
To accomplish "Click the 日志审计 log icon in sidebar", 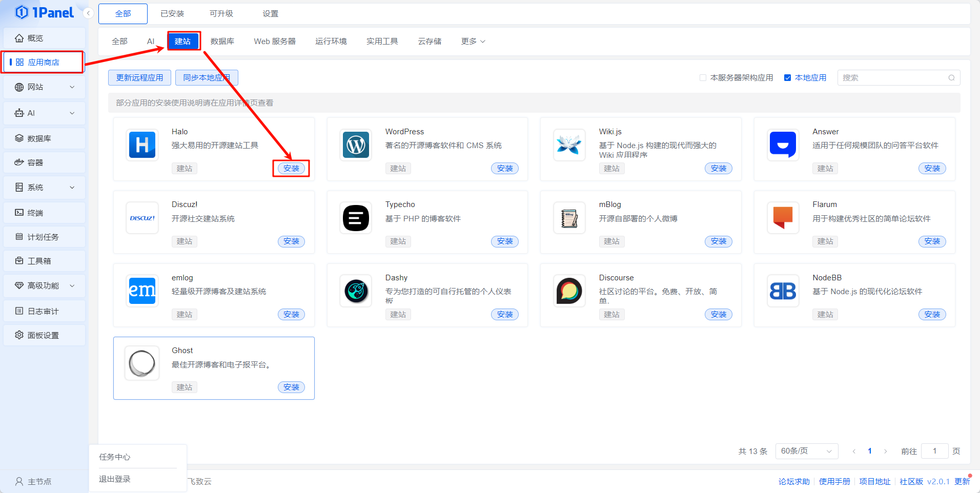I will pos(19,311).
